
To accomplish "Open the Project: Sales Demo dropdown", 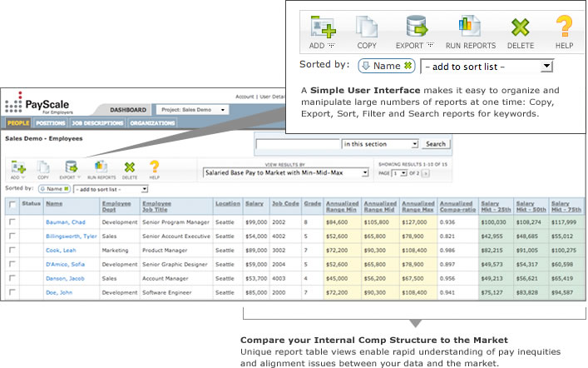I will (x=192, y=110).
